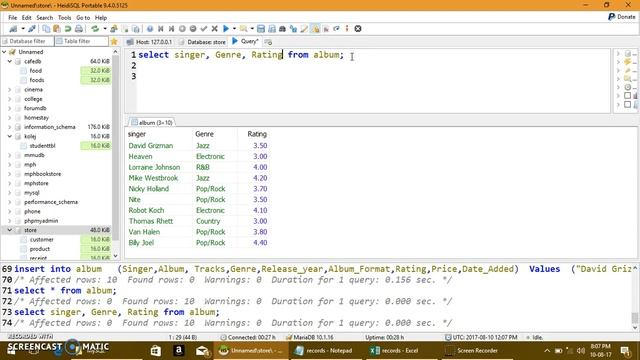Open the Edit menu
This screenshot has height=360, width=640.
coord(27,18)
